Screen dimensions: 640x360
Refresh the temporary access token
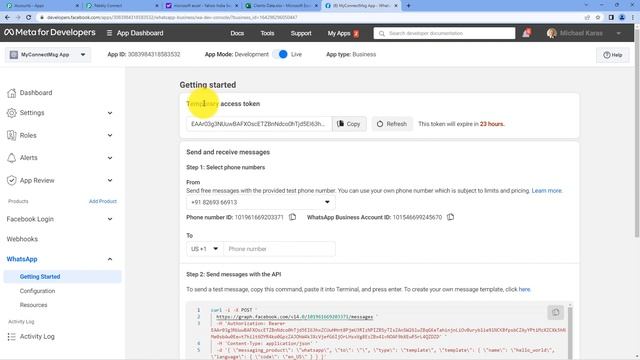pyautogui.click(x=392, y=124)
